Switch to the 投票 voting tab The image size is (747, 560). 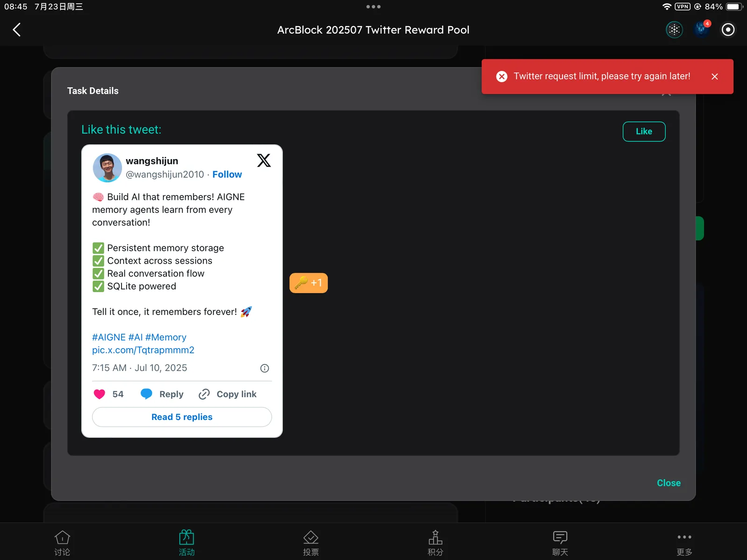tap(311, 543)
